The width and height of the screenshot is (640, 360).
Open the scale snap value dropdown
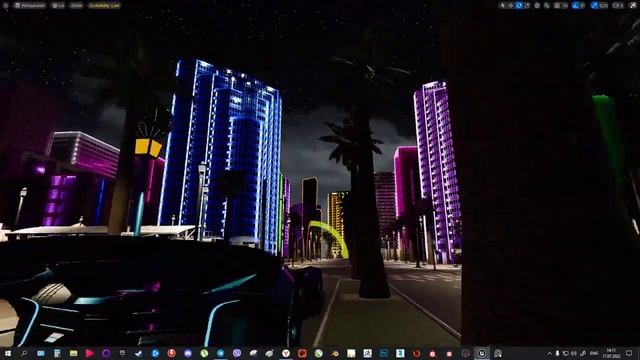[x=604, y=5]
